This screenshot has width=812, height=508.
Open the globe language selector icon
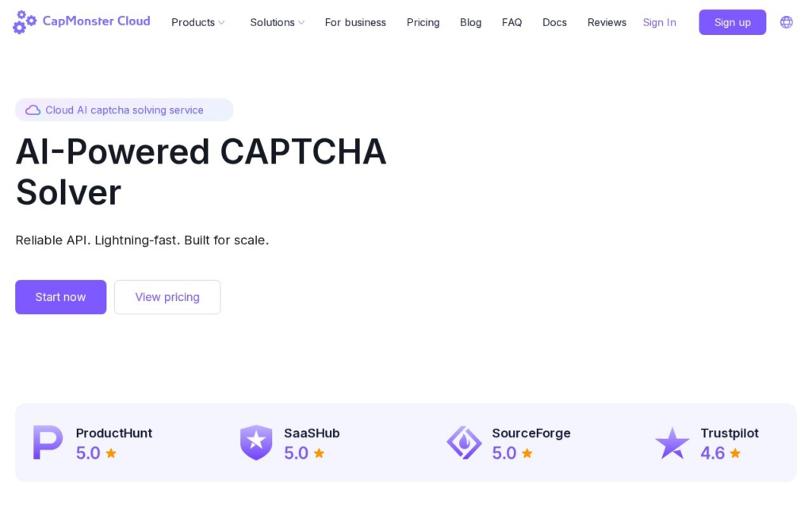pos(786,22)
